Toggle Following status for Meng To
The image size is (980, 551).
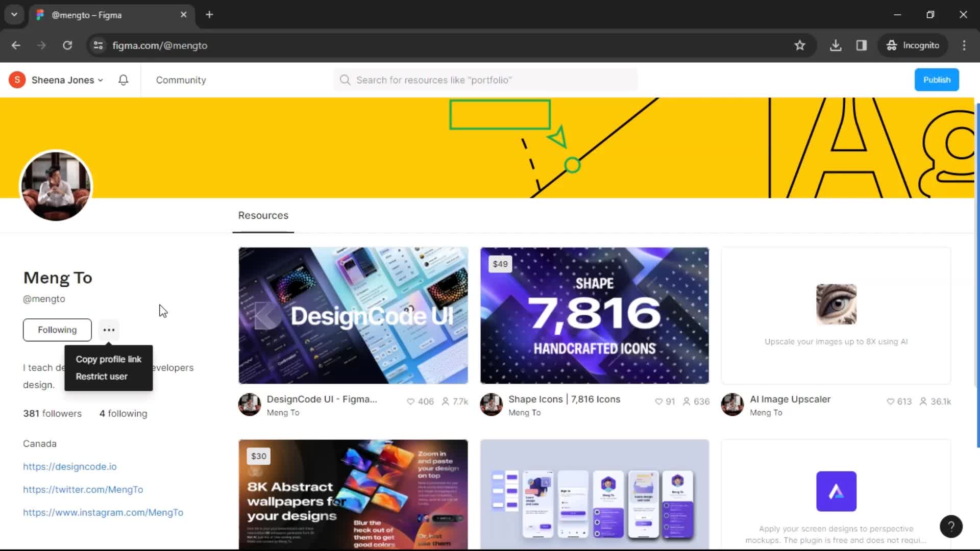click(57, 330)
